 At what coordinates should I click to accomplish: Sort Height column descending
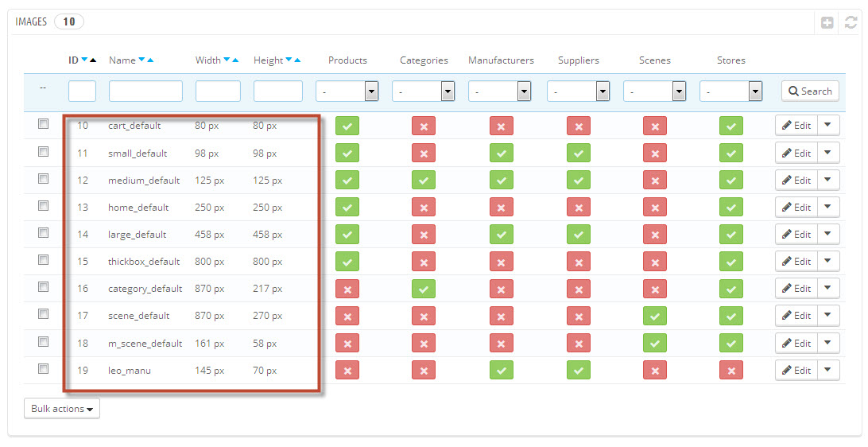[x=289, y=60]
